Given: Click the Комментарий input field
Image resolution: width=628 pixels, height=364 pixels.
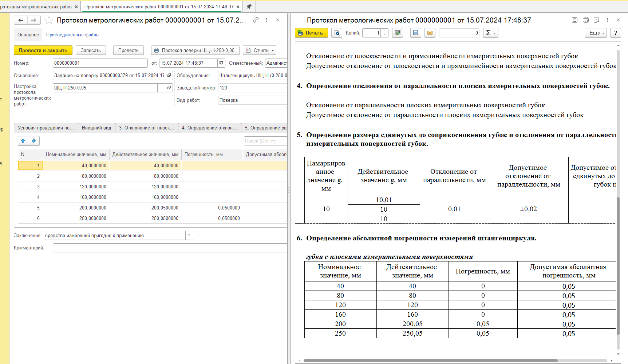Looking at the screenshot, I should (x=170, y=248).
